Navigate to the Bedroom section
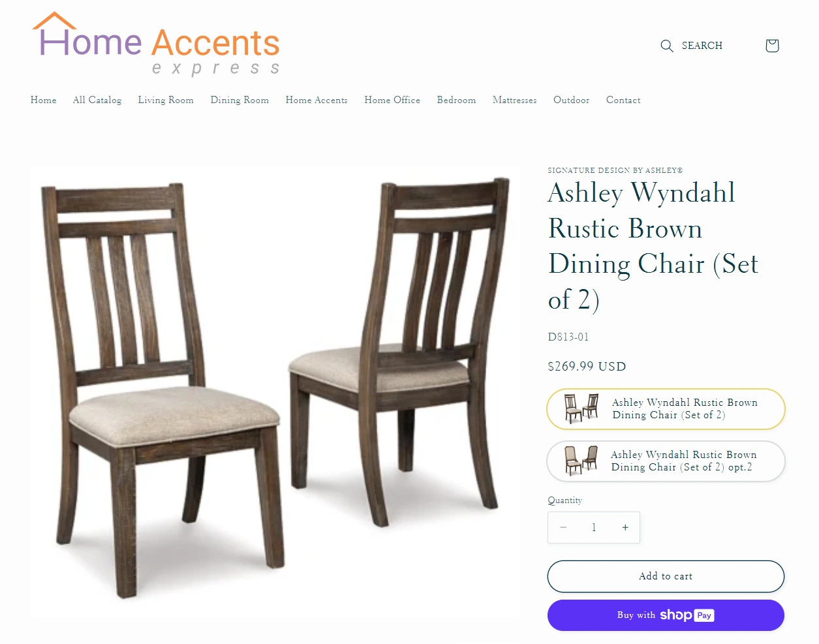Viewport: 819px width, 644px height. (456, 100)
